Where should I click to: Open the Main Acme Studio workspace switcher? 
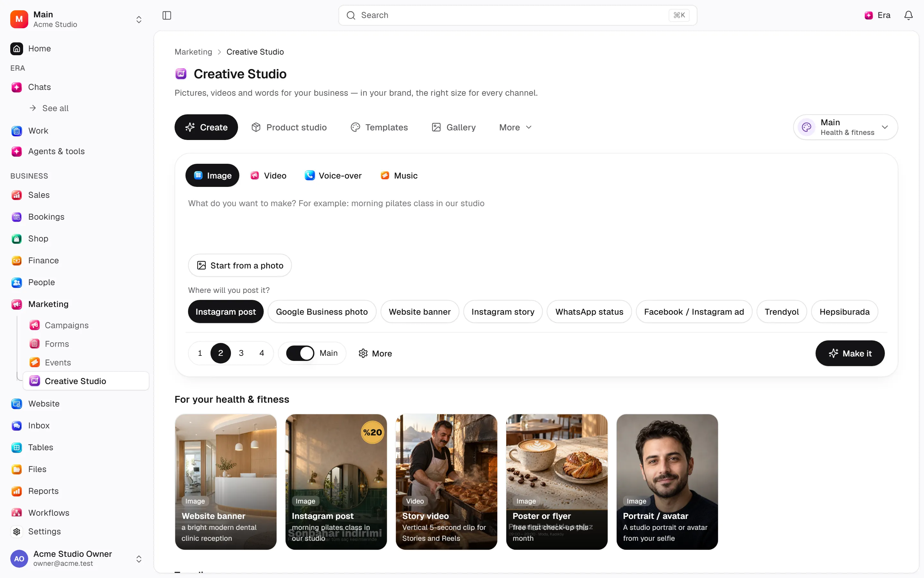click(76, 19)
